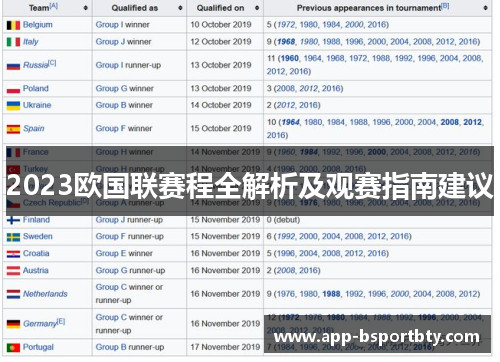Open the Austria team link
This screenshot has height=362, width=500.
[x=36, y=270]
